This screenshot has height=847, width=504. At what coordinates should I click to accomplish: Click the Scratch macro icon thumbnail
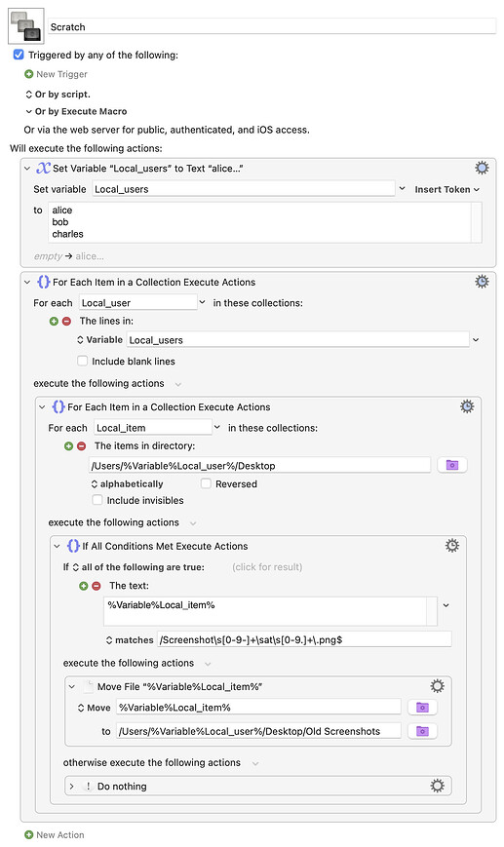point(26,26)
